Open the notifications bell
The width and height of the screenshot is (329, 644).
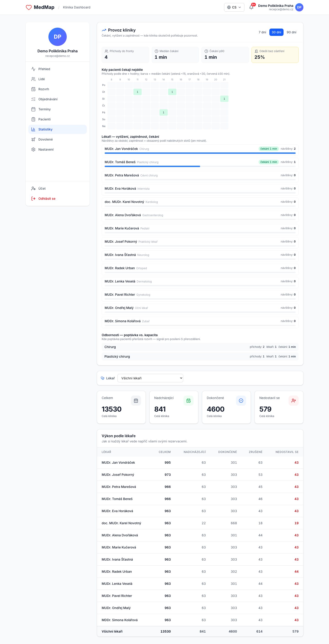(251, 7)
